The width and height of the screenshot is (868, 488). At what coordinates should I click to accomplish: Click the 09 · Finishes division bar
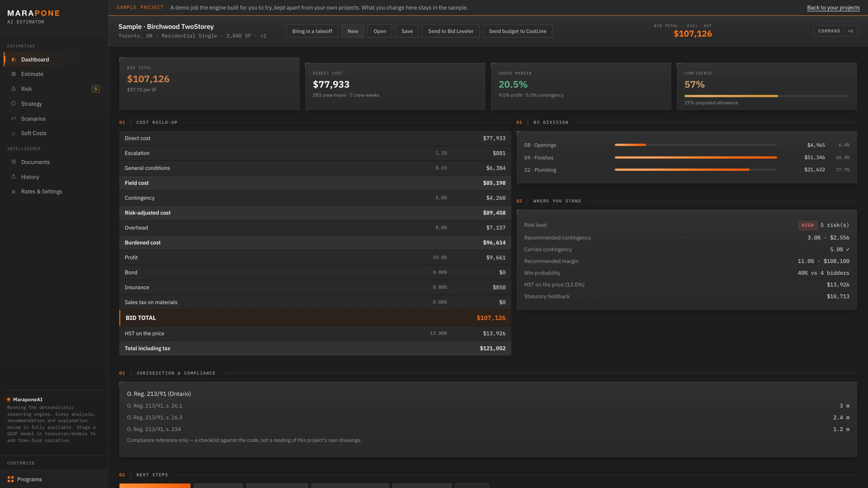695,158
